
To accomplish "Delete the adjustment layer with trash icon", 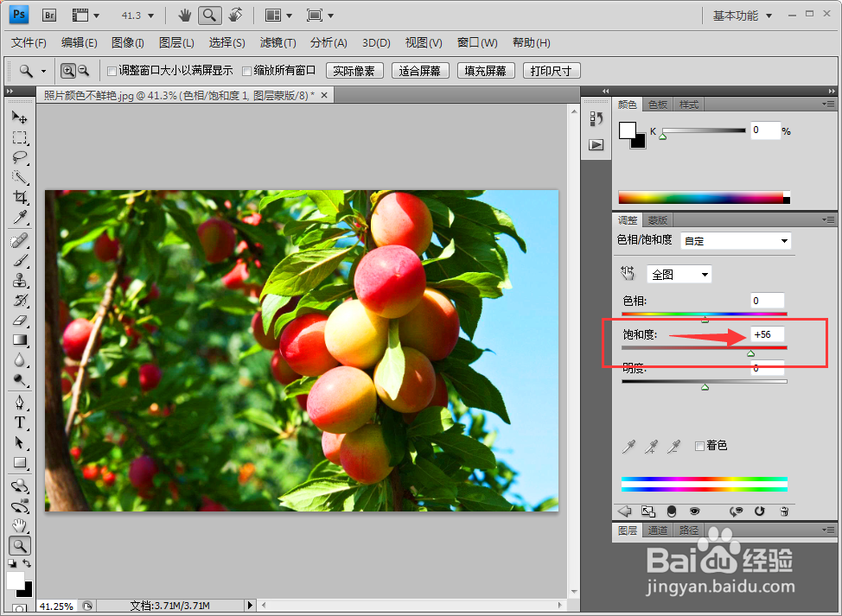I will pos(784,511).
